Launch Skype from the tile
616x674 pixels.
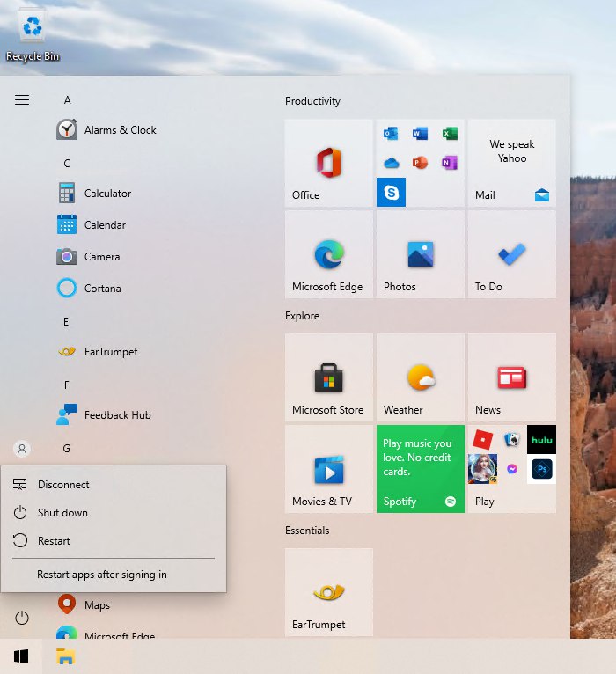pyautogui.click(x=391, y=192)
